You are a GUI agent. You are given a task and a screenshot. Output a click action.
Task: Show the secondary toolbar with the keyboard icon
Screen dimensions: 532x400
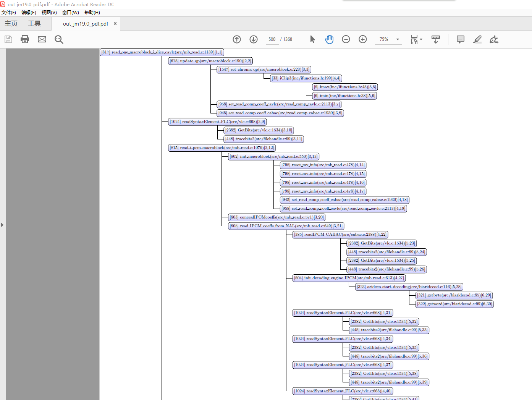point(435,39)
